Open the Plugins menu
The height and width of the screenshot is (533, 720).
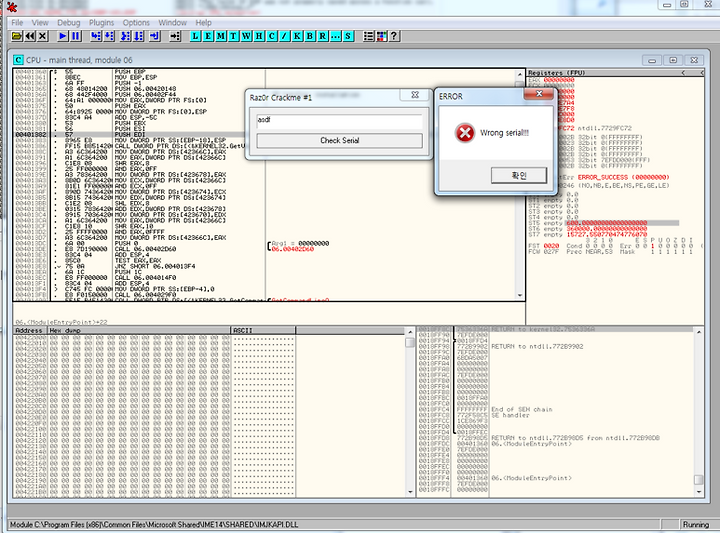coord(101,22)
